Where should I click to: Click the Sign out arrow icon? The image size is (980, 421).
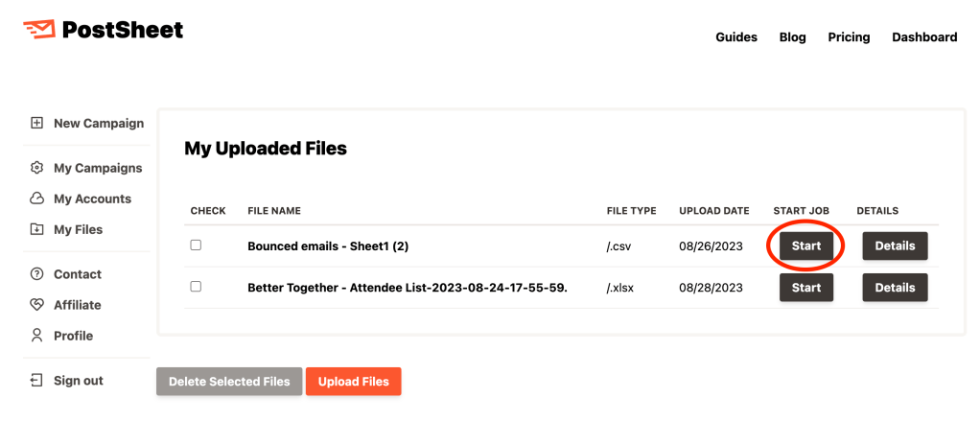(36, 381)
